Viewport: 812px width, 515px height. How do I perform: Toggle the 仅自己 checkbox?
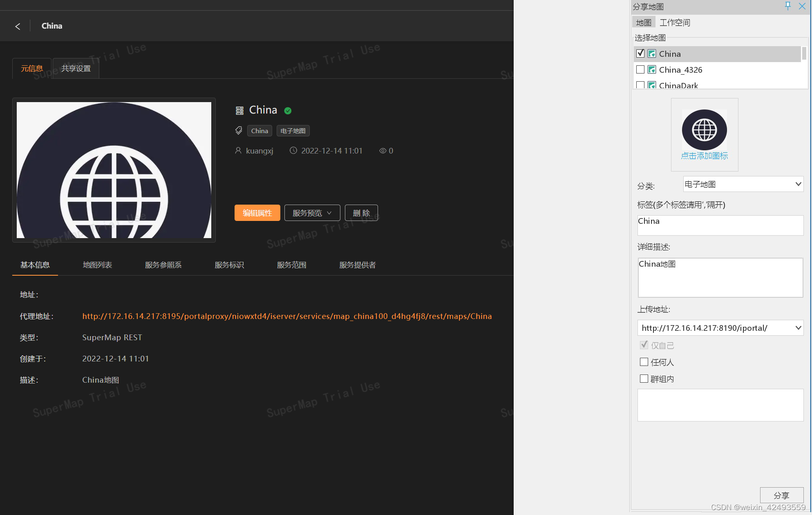tap(644, 345)
